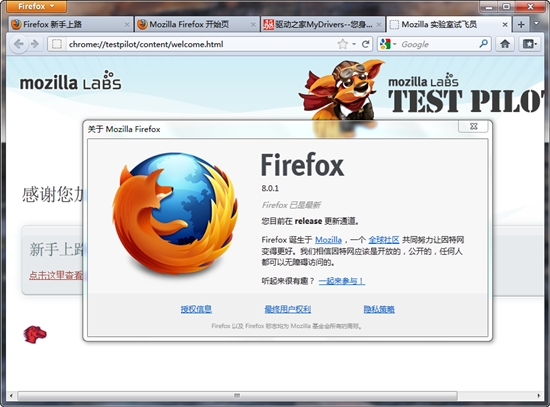Click the red Mozilla dinosaur icon
Screen dimensions: 550x407
tap(35, 334)
